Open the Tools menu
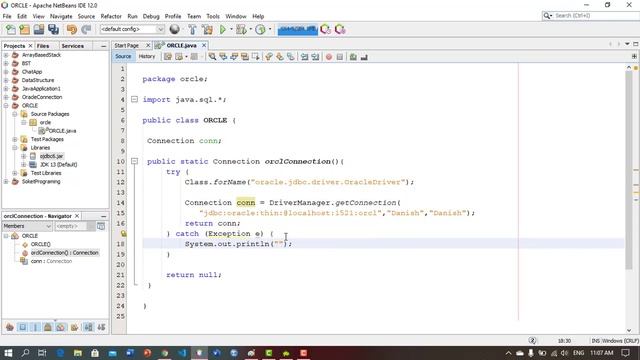The width and height of the screenshot is (640, 360). pos(213,16)
